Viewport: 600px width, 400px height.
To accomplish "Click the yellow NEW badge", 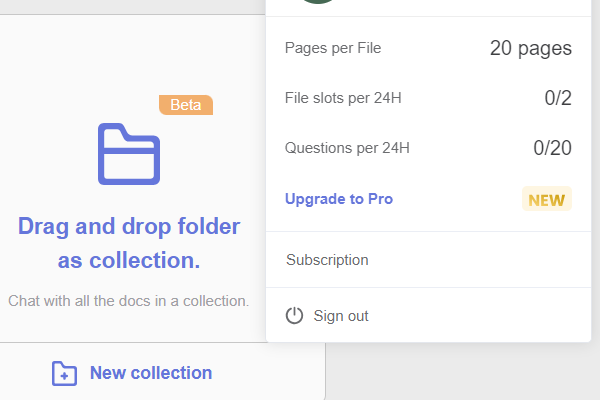I will coord(546,199).
